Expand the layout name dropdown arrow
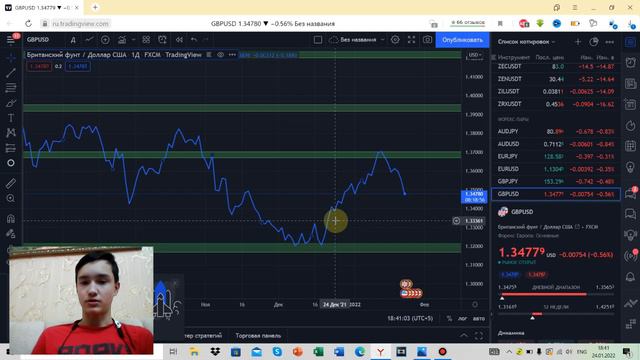 coord(382,40)
